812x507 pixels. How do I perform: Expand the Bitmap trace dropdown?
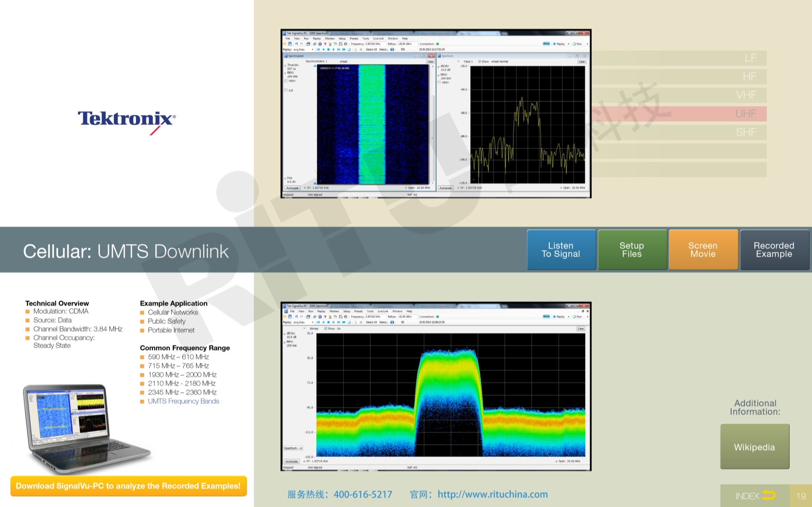tap(305, 329)
